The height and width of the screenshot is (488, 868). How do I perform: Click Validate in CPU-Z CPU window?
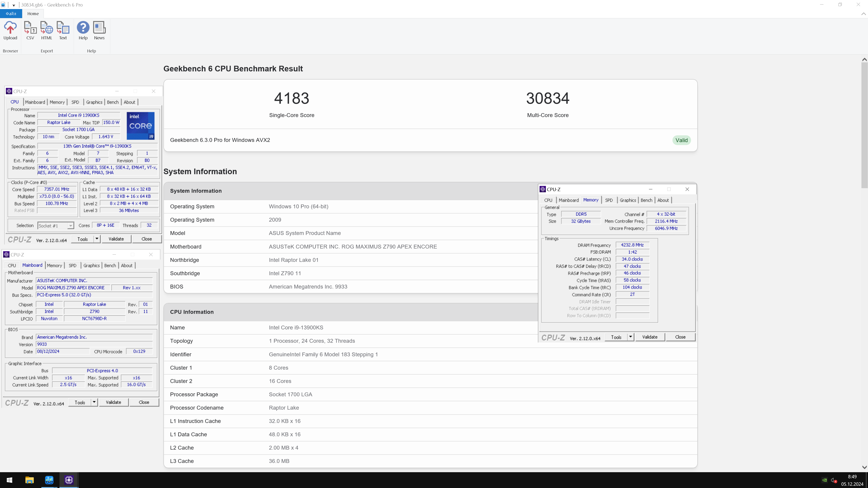click(x=116, y=239)
